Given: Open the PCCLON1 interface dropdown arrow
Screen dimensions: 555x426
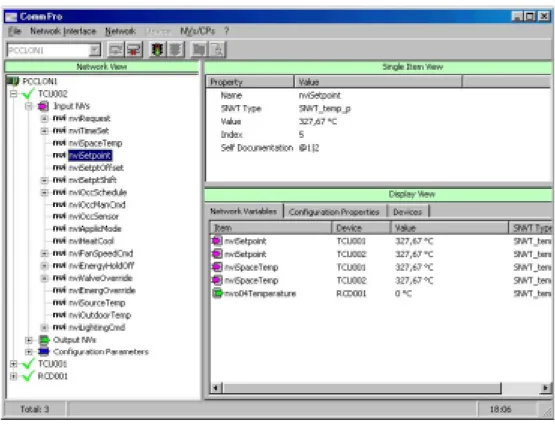Looking at the screenshot, I should click(95, 50).
